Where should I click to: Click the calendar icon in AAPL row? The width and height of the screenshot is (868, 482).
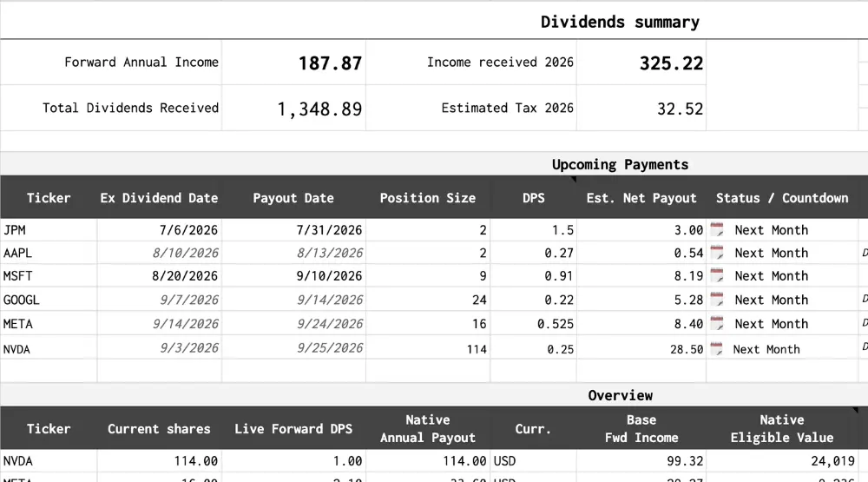coord(717,253)
